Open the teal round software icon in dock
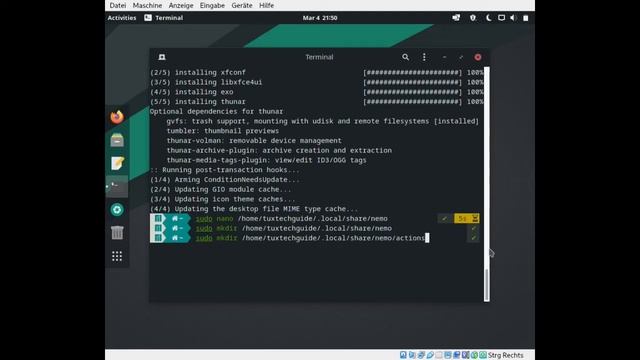Image resolution: width=640 pixels, height=360 pixels. 117,210
